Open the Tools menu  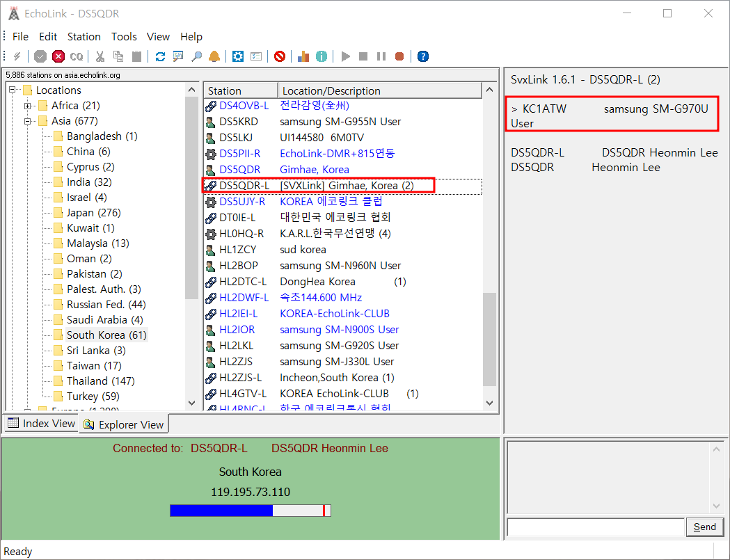pyautogui.click(x=124, y=36)
